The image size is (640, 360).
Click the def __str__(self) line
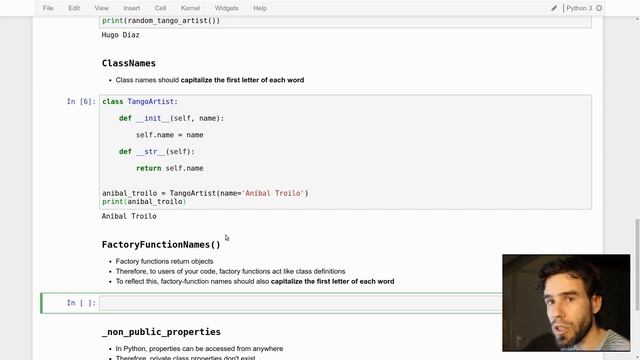(157, 152)
